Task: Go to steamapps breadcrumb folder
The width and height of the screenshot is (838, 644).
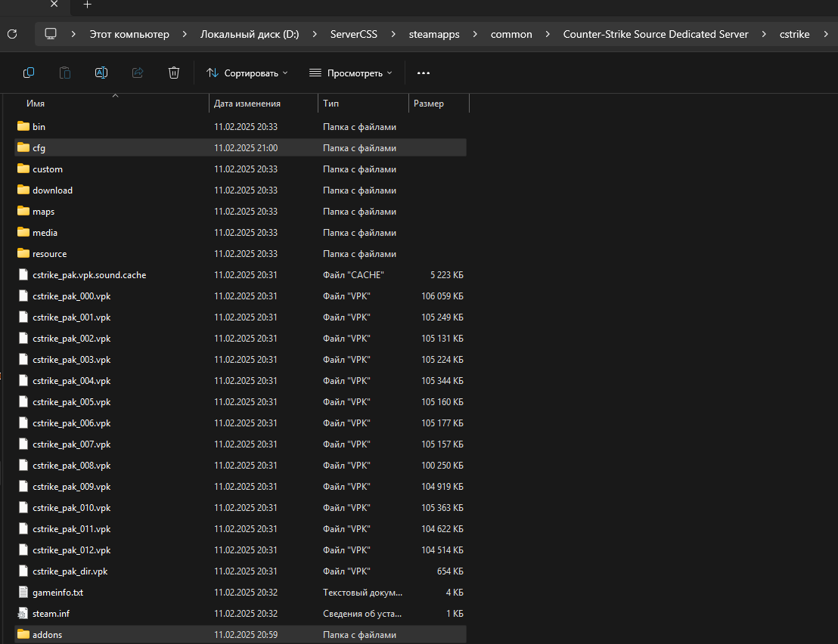Action: [434, 34]
